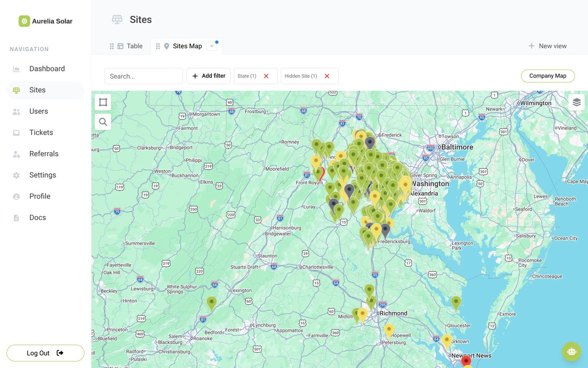Click the Sites page title solar icon
Screen dimensions: 588x368
(x=117, y=19)
